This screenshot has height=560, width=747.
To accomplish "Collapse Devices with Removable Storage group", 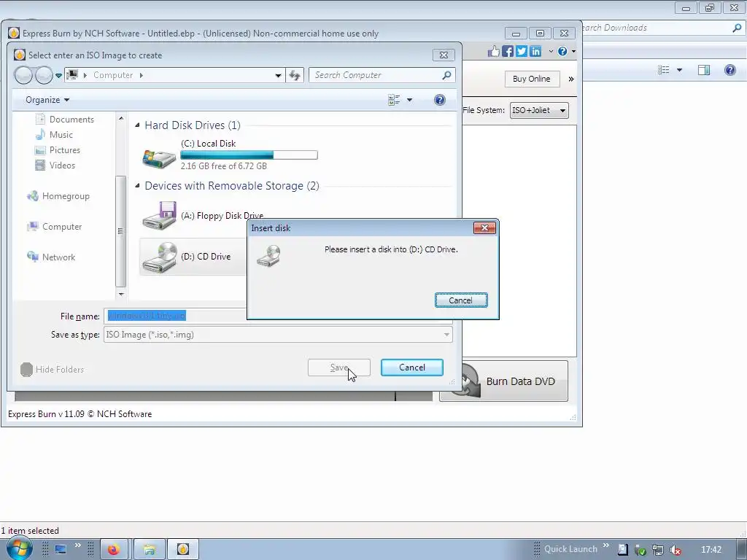I will point(138,186).
